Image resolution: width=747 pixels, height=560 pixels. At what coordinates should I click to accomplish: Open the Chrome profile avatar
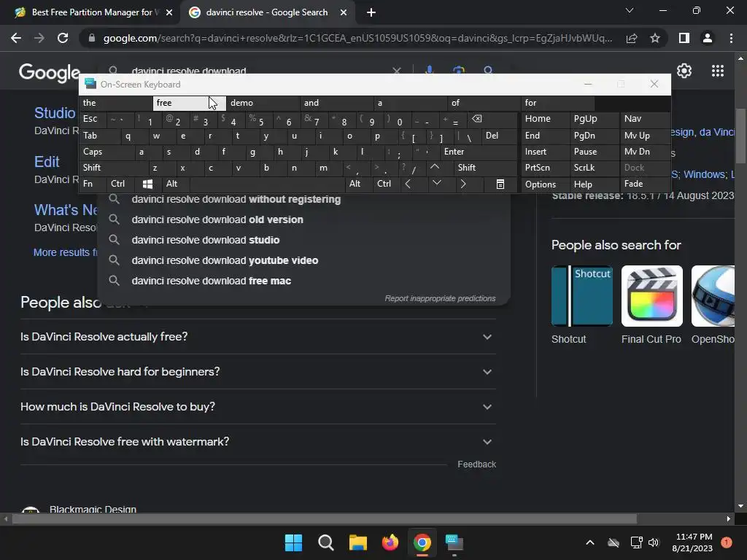(708, 38)
